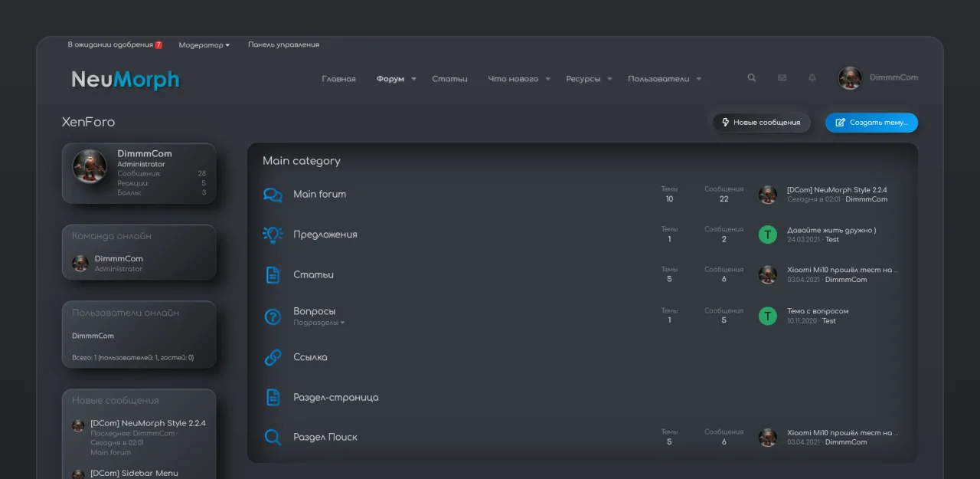Open the Панель управления link
Image resolution: width=980 pixels, height=479 pixels.
tap(283, 45)
